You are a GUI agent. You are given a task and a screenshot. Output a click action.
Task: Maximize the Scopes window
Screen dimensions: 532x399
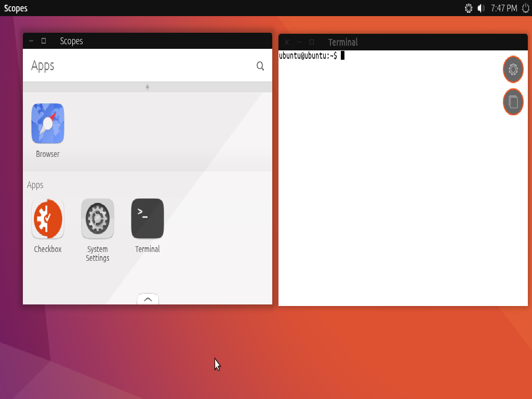tap(44, 41)
